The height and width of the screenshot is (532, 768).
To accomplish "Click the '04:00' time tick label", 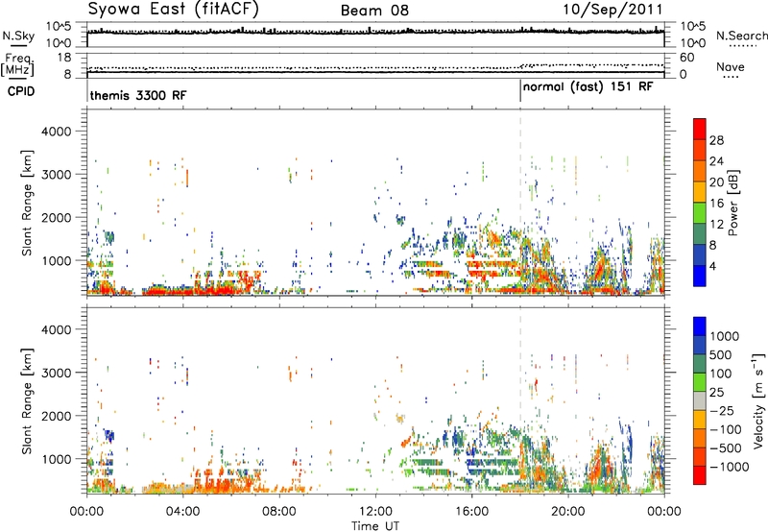I will click(182, 512).
